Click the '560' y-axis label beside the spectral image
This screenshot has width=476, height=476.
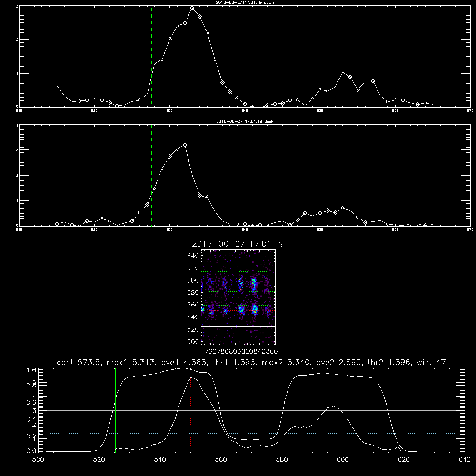[193, 305]
